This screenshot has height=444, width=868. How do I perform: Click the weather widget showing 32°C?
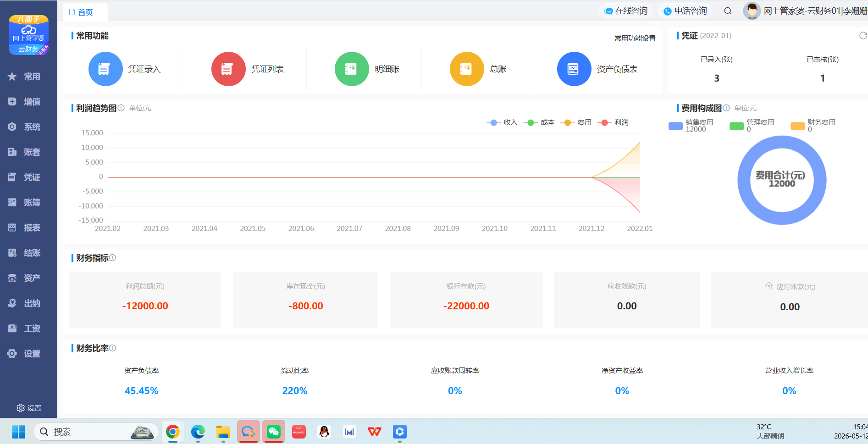770,432
